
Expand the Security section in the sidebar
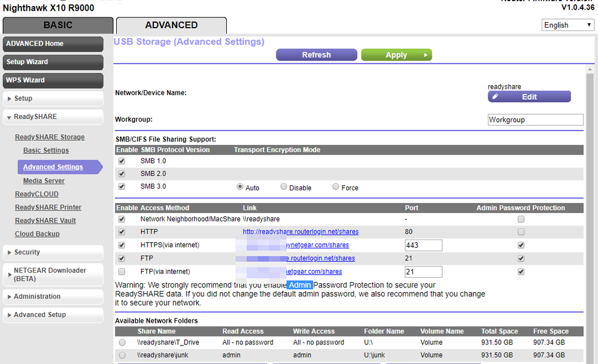28,252
